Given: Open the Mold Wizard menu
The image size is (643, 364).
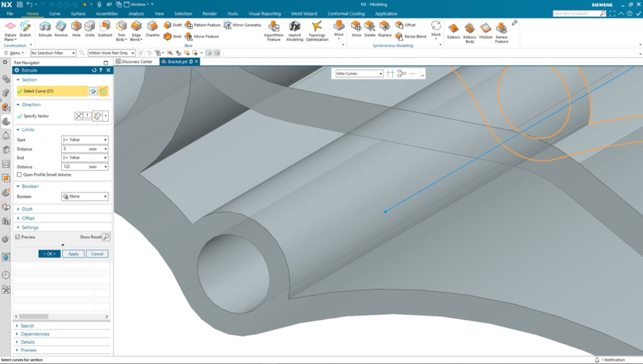Looking at the screenshot, I should (305, 13).
